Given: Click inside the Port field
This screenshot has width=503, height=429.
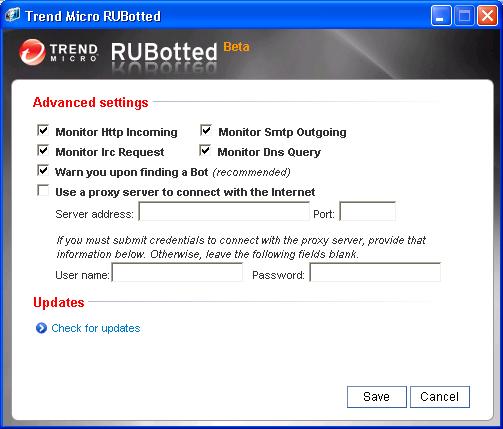Looking at the screenshot, I should [x=368, y=211].
